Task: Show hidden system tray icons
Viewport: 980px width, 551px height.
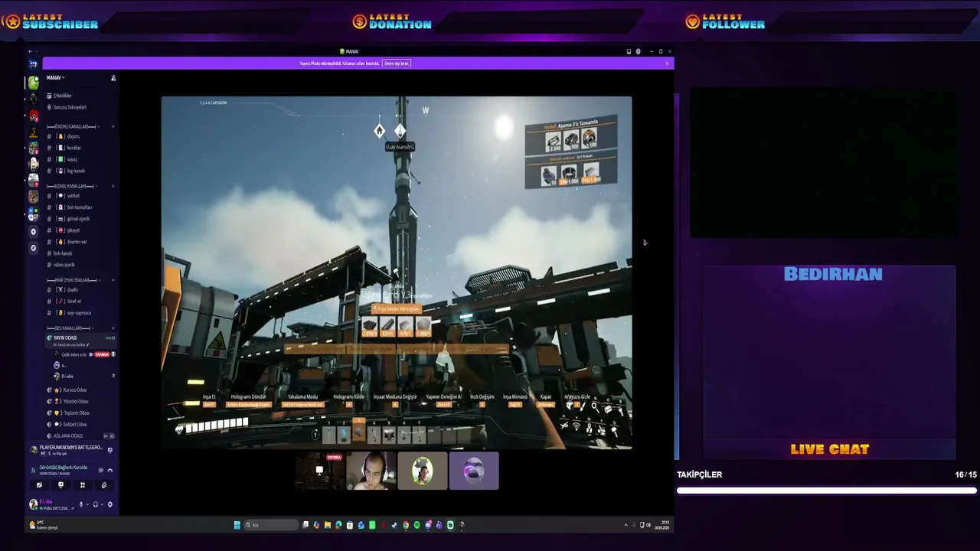Action: coord(626,525)
